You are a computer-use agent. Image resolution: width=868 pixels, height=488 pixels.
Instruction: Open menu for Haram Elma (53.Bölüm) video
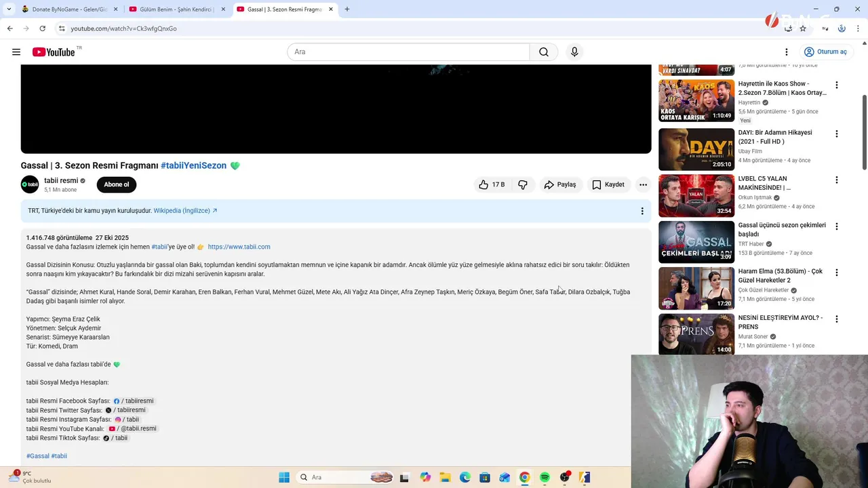point(837,272)
